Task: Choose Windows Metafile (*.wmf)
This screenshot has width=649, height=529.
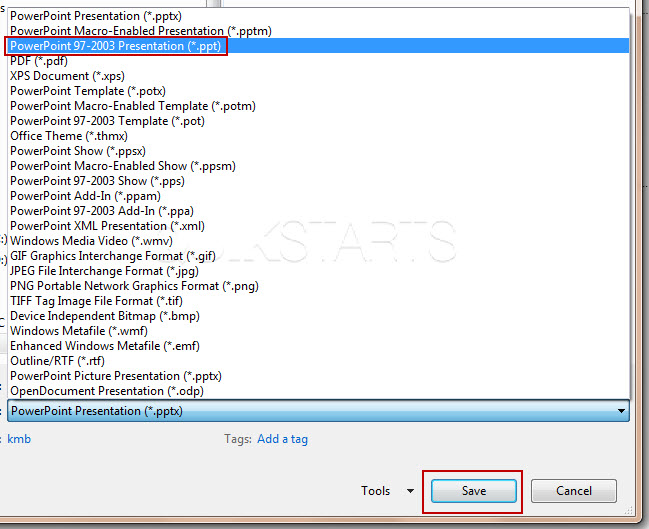Action: 318,331
